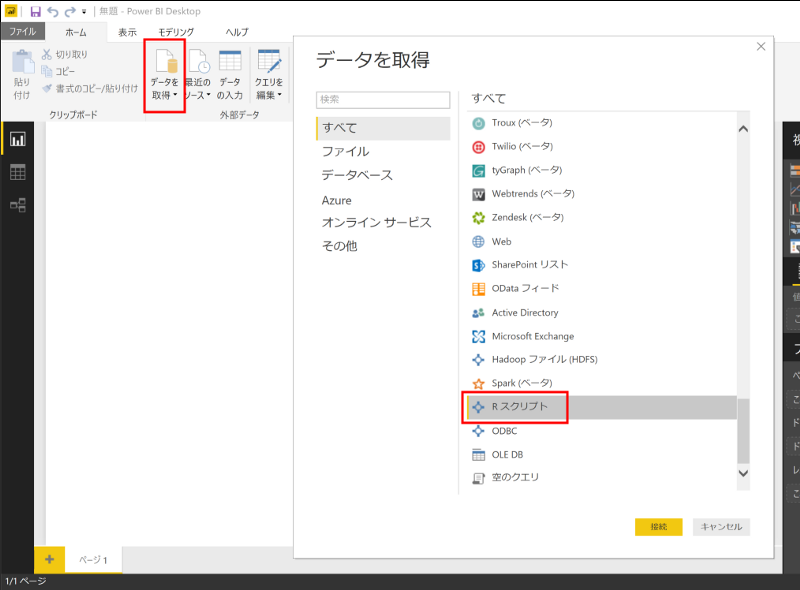Switch to the 表示 ribbon tab

(x=127, y=32)
